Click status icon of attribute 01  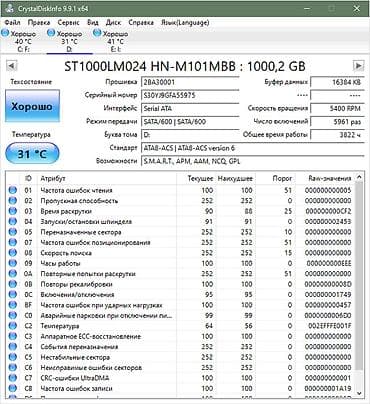tap(12, 190)
